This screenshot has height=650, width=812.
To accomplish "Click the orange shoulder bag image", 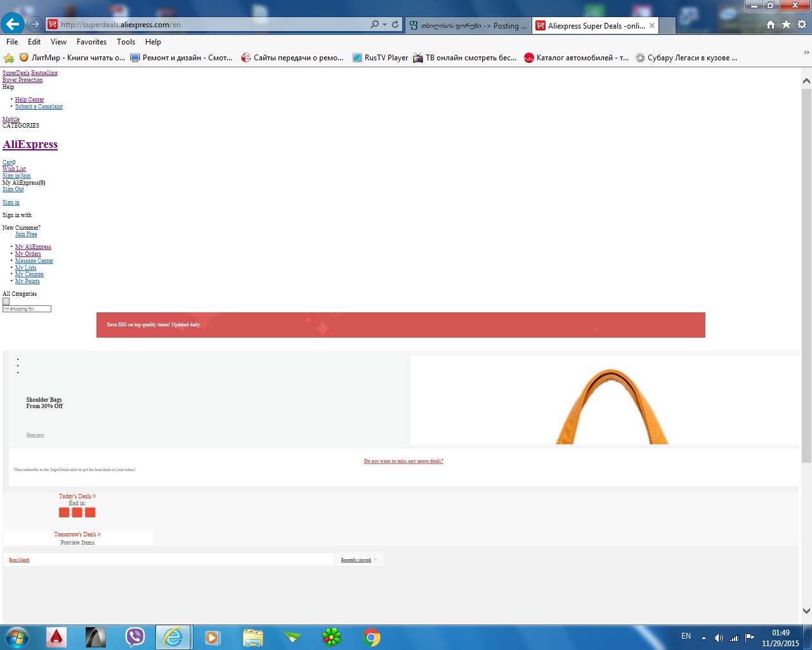I will pos(611,406).
